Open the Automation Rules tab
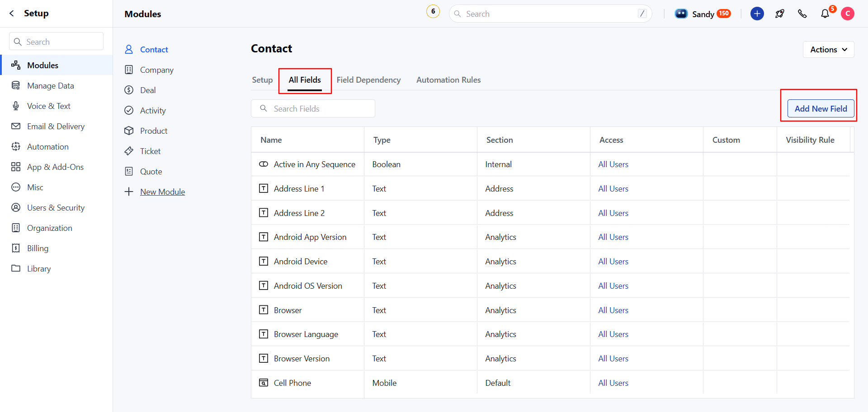The width and height of the screenshot is (868, 412). [448, 80]
